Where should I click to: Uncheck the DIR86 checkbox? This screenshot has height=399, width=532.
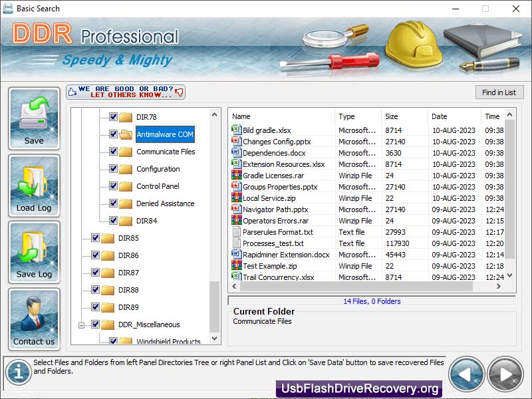[x=95, y=255]
